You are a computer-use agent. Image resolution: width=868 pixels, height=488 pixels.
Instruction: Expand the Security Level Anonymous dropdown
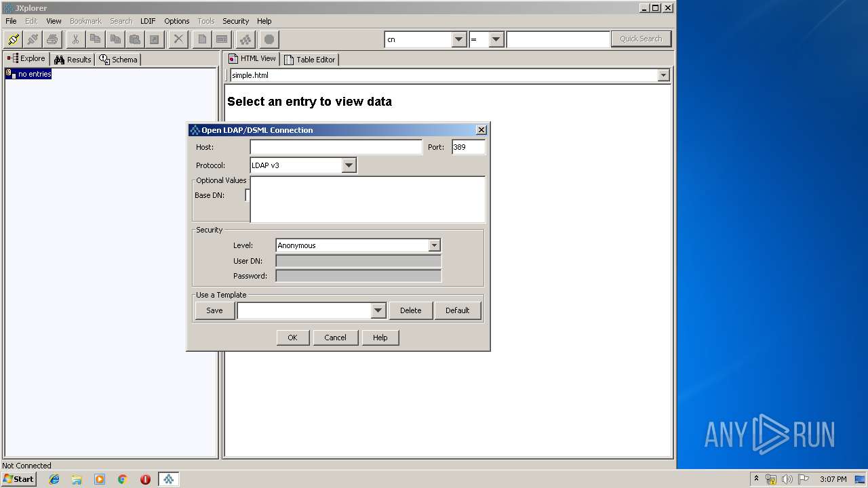pyautogui.click(x=435, y=245)
